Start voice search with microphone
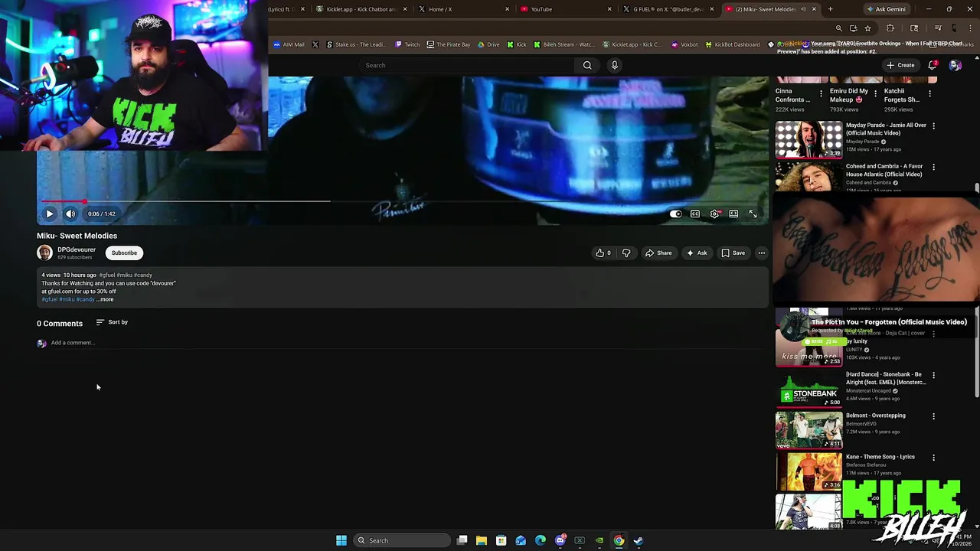 [614, 65]
